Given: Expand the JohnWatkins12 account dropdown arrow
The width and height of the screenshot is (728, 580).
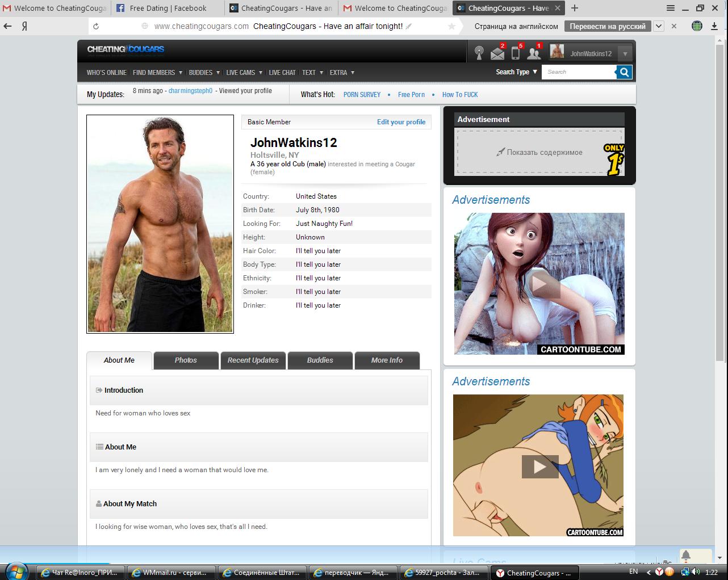Looking at the screenshot, I should pos(625,54).
